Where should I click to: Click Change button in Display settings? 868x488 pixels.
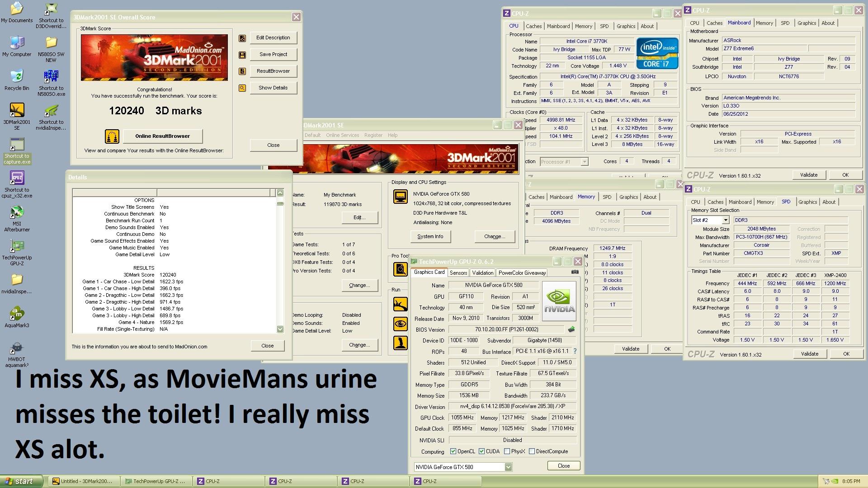495,236
